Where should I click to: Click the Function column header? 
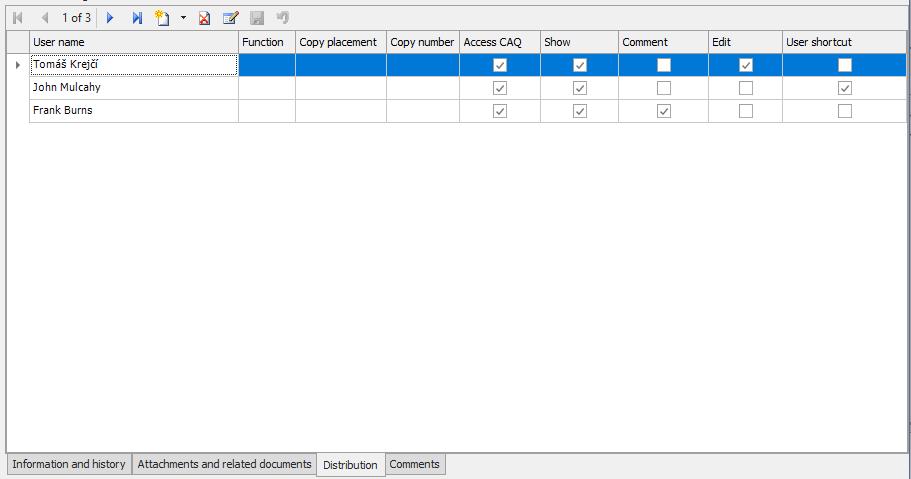coord(267,42)
